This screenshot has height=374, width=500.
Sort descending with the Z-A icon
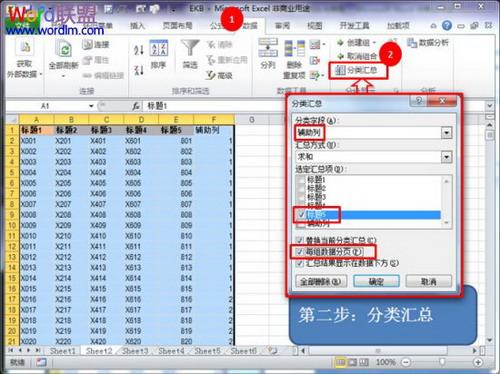138,70
